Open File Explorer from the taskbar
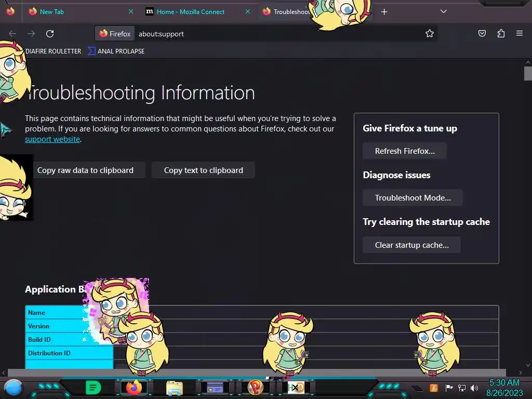This screenshot has width=532, height=399. point(175,388)
